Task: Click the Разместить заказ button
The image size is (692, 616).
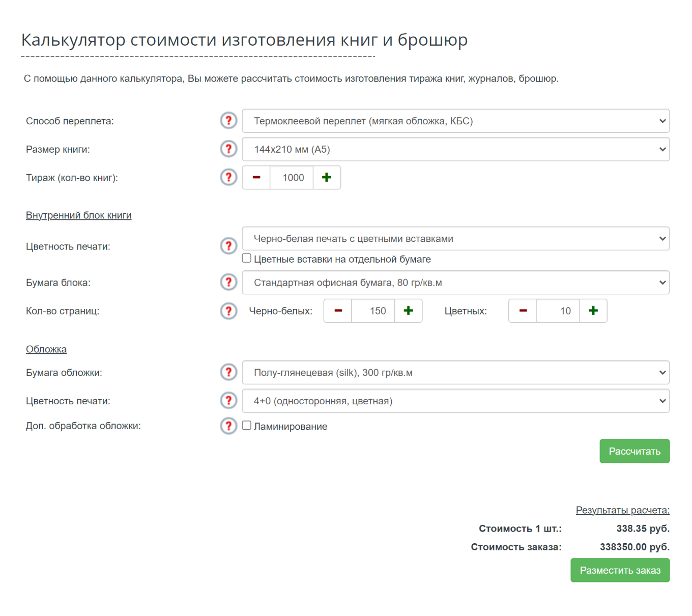Action: point(620,570)
